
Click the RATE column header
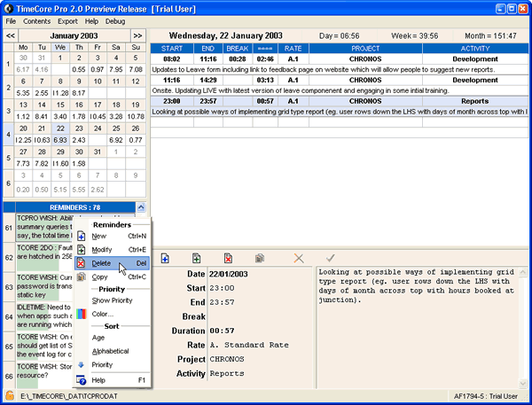coord(293,49)
